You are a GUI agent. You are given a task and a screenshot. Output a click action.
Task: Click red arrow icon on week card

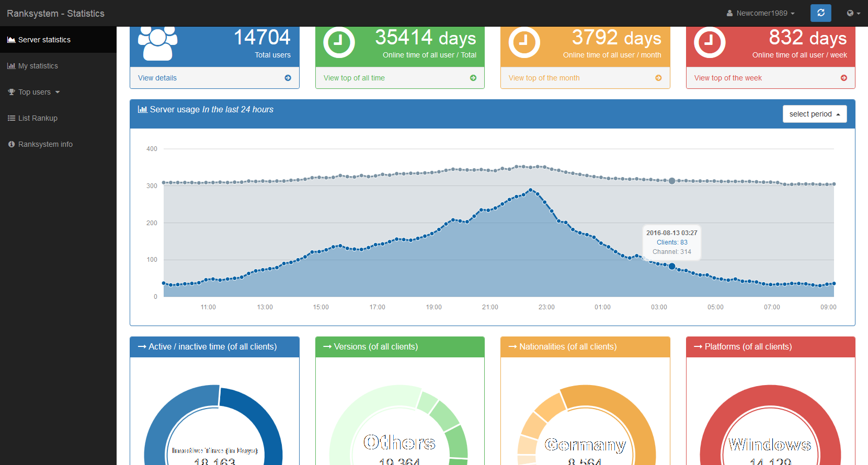(844, 78)
